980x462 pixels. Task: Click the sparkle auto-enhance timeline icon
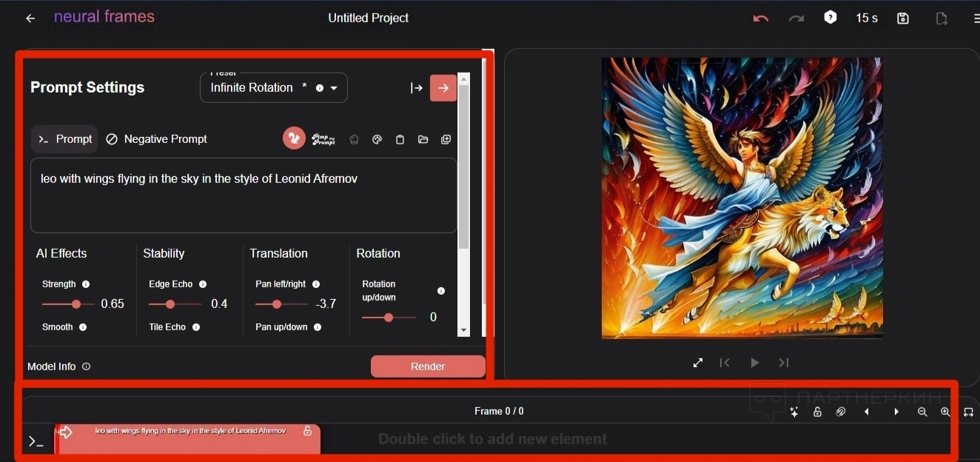(x=794, y=412)
